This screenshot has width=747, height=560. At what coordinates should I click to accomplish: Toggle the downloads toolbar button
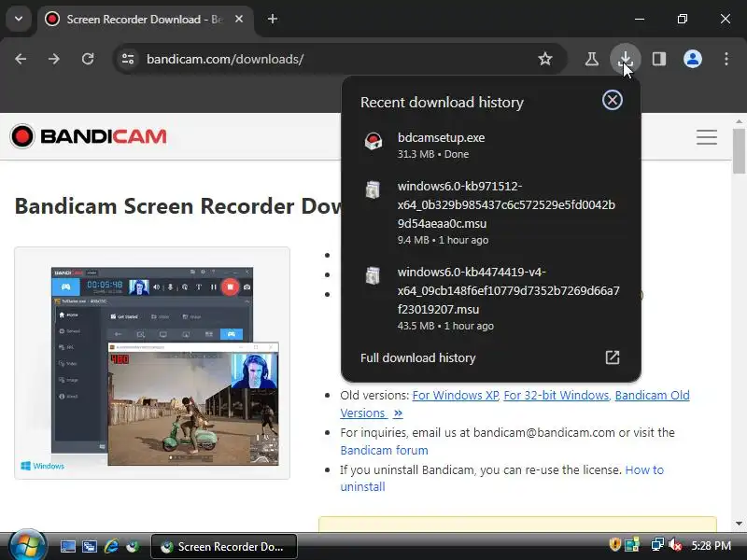coord(625,59)
